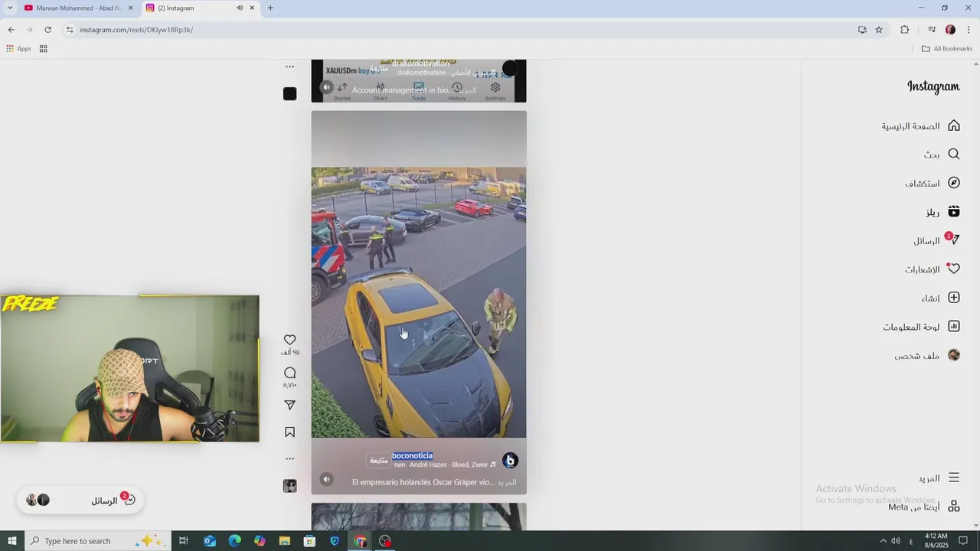Share the reel via paper plane icon
Screen dimensions: 980x551
[289, 405]
